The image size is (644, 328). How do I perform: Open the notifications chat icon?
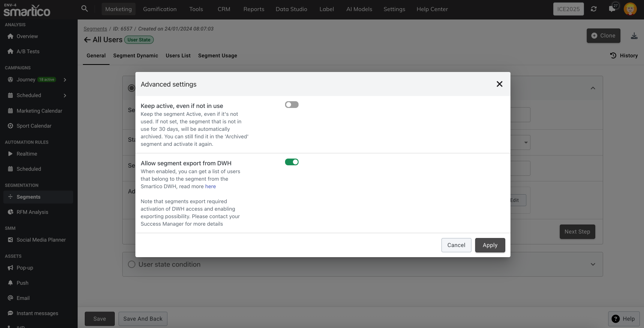pyautogui.click(x=612, y=9)
